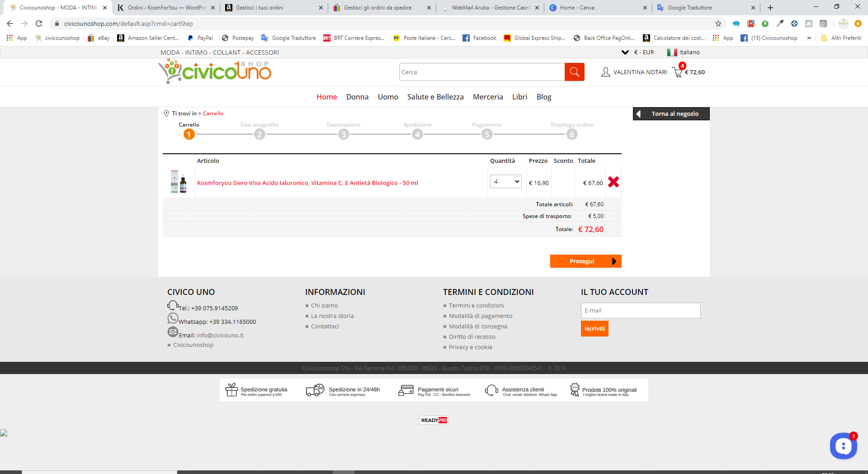Open the Postepay bookmark
Image resolution: width=868 pixels, height=474 pixels.
(x=238, y=38)
